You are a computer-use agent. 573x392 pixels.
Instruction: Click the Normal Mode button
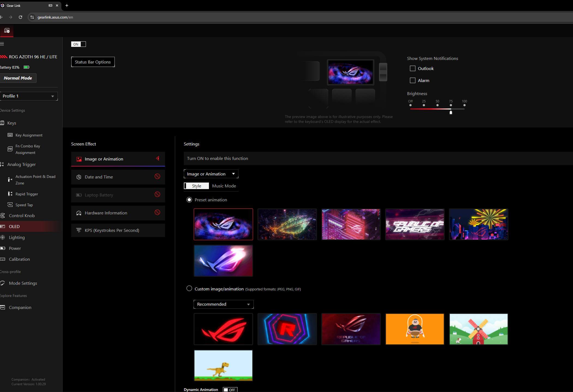tap(18, 78)
